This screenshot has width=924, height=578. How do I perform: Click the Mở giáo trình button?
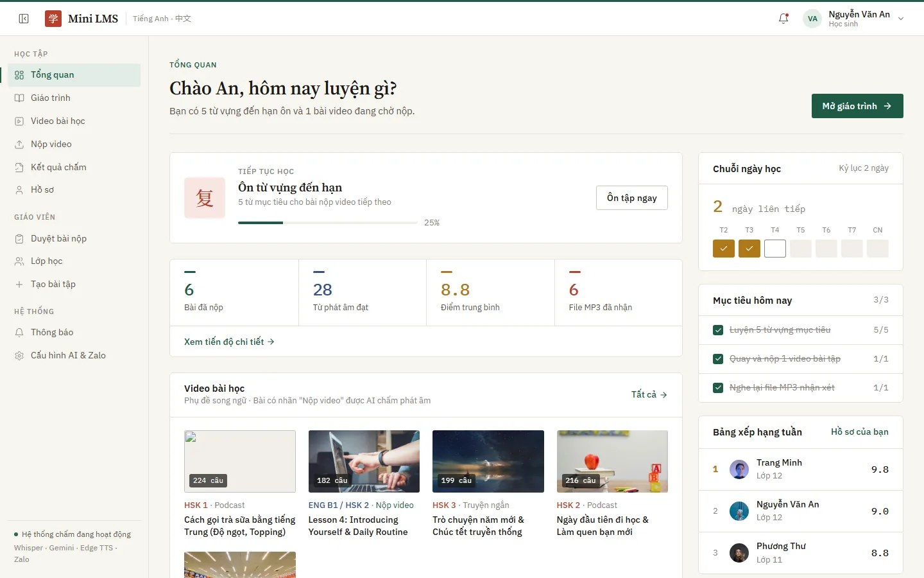[x=857, y=106]
